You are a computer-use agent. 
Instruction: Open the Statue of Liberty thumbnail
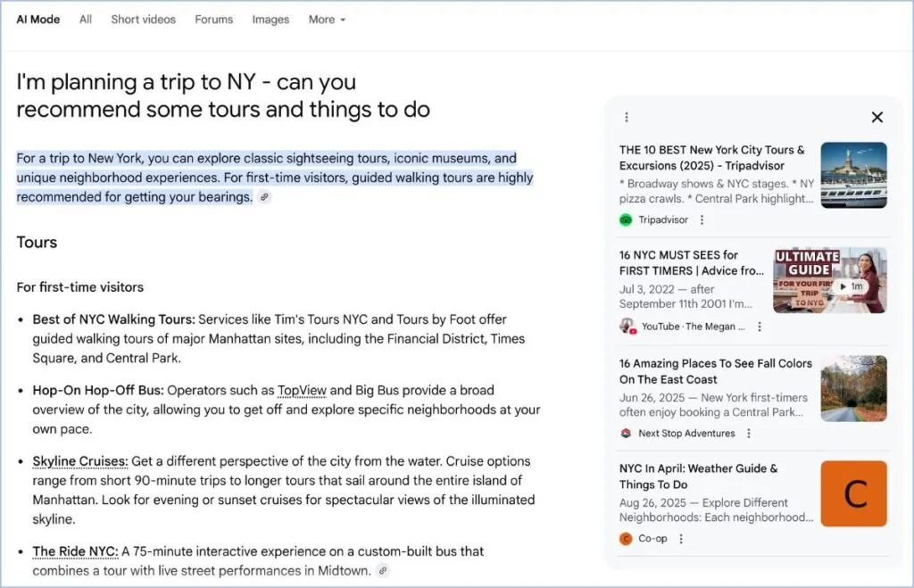click(x=854, y=175)
